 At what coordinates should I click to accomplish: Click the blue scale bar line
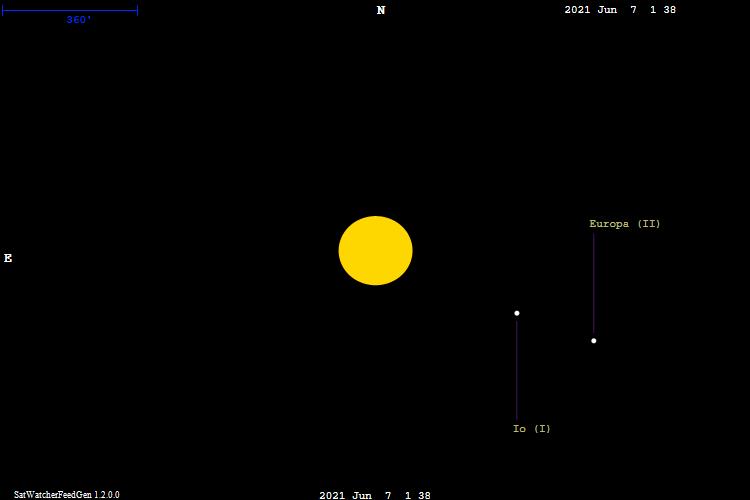(70, 11)
